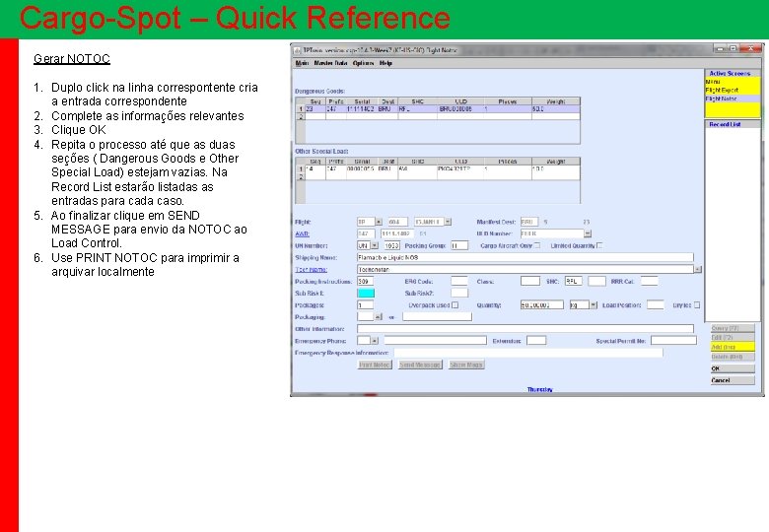Click the Extension input field
The height and width of the screenshot is (532, 769).
point(536,341)
